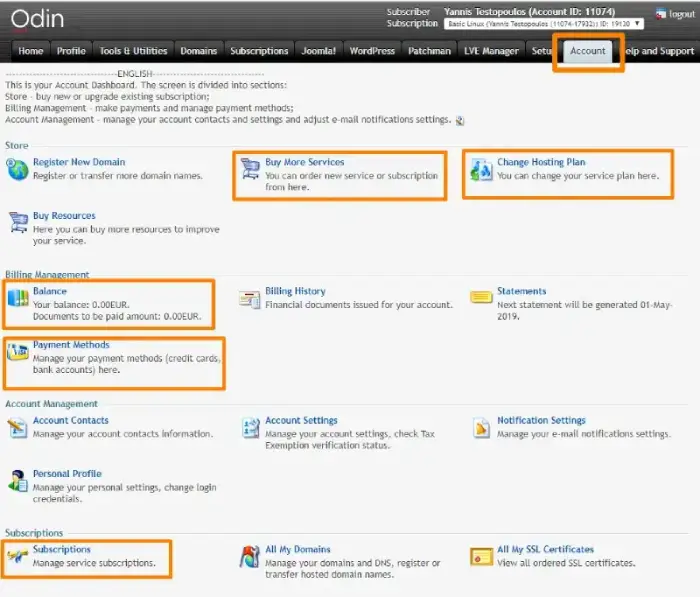
Task: Click the Balance icon
Action: 18,298
